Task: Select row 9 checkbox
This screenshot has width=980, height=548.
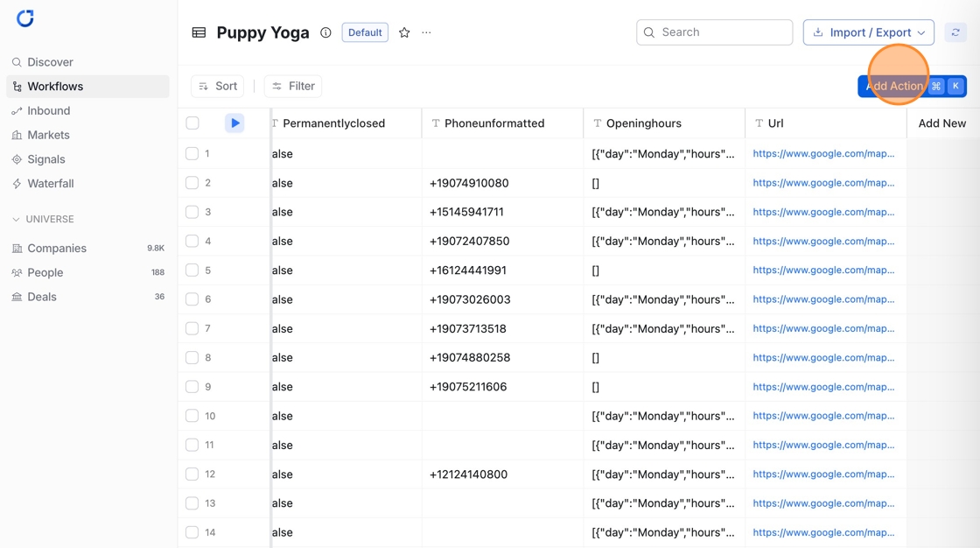Action: [192, 387]
